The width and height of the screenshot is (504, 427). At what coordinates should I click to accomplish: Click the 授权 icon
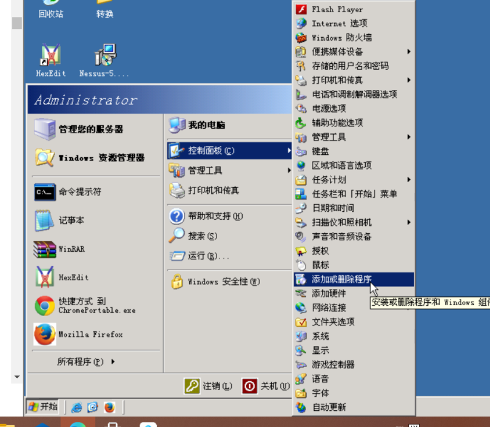(x=301, y=251)
